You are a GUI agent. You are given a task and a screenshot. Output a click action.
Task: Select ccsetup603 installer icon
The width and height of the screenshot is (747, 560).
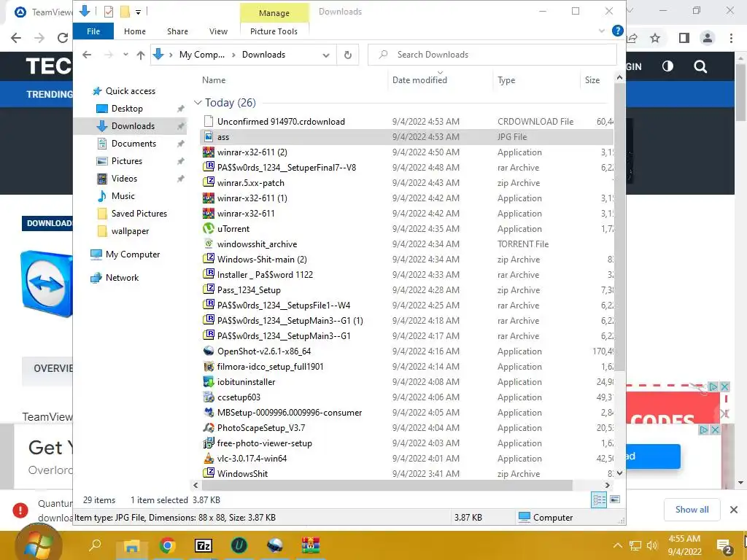(208, 397)
